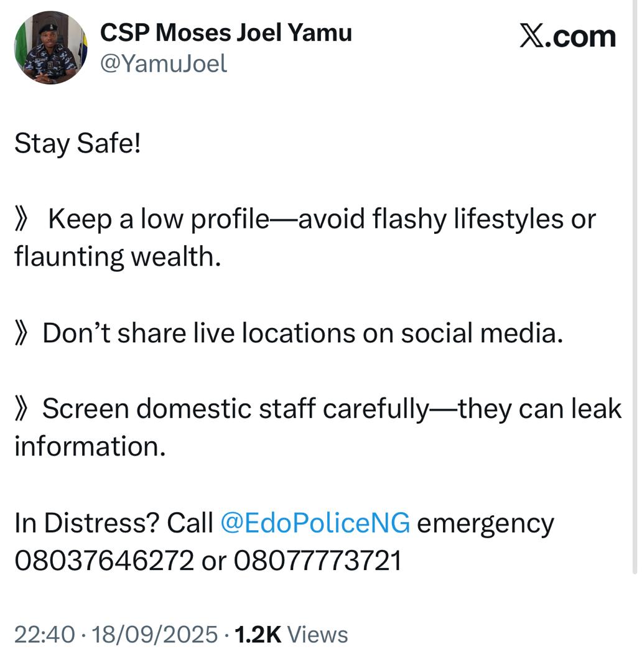Open the 1.2K Views count

pos(290,635)
